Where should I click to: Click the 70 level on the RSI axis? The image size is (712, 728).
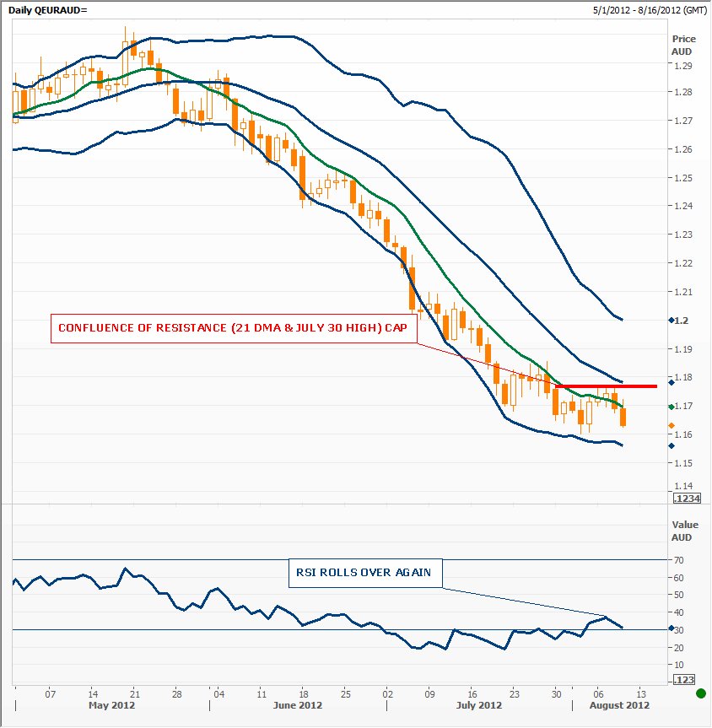(x=678, y=560)
